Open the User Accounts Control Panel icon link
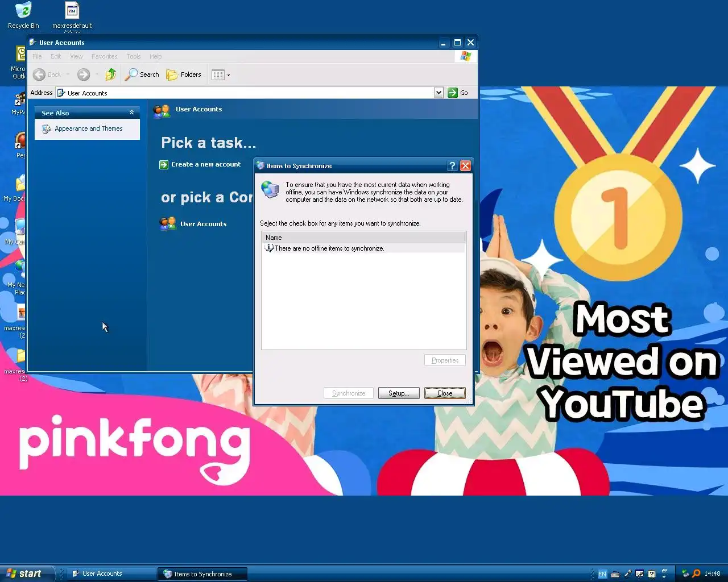The image size is (728, 582). pos(203,224)
